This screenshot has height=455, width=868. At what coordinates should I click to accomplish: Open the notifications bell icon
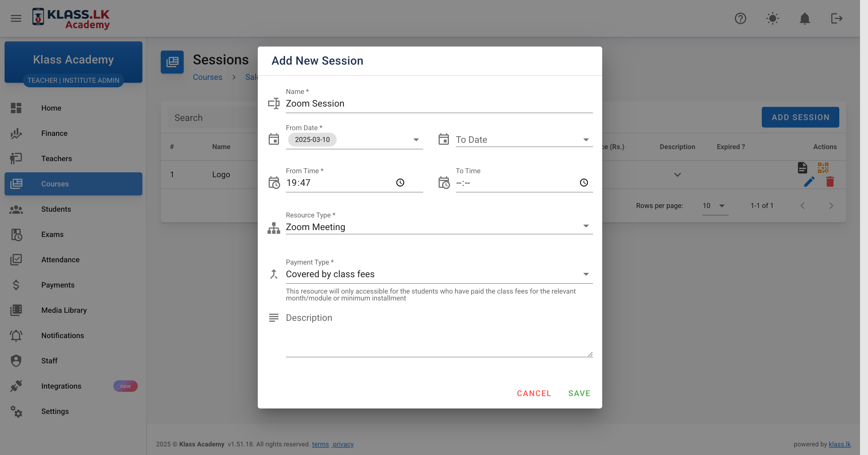pyautogui.click(x=804, y=18)
